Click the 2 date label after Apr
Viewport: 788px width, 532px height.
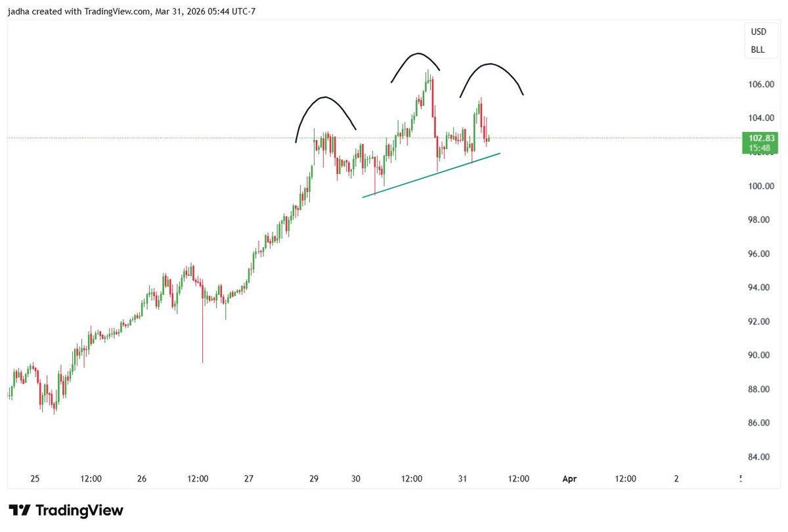pos(676,479)
